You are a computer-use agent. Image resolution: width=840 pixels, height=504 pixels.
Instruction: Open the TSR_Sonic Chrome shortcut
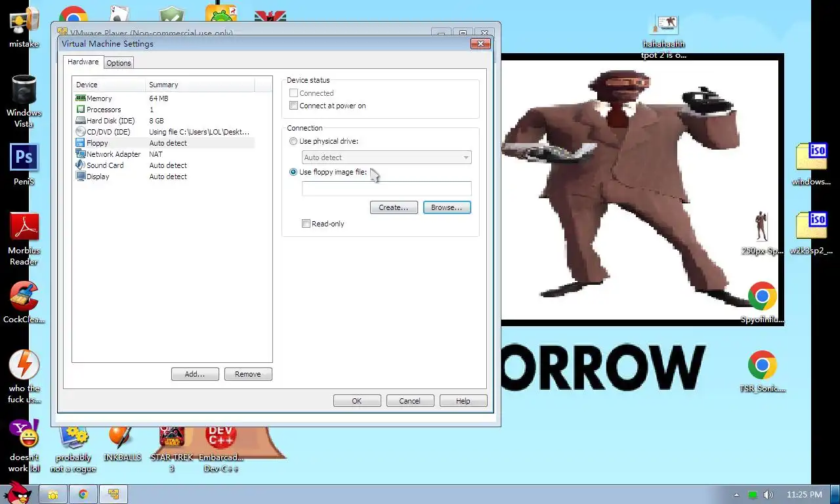coord(762,366)
